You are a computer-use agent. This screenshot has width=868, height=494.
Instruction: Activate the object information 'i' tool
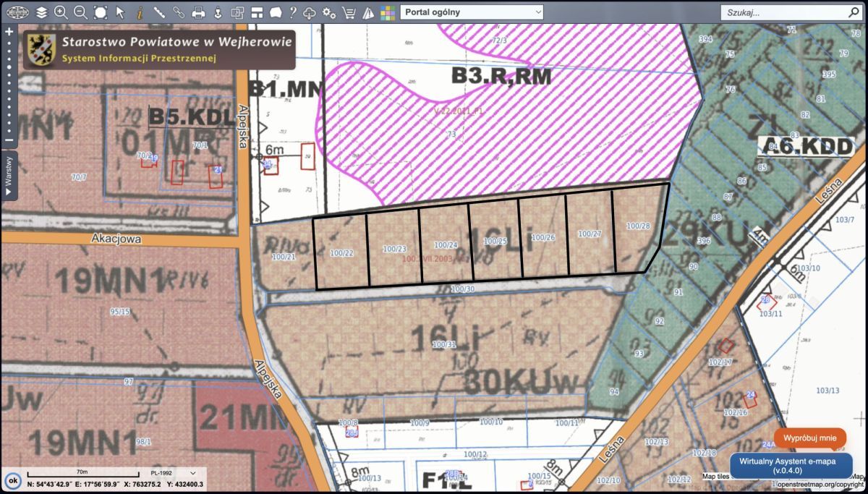(139, 12)
